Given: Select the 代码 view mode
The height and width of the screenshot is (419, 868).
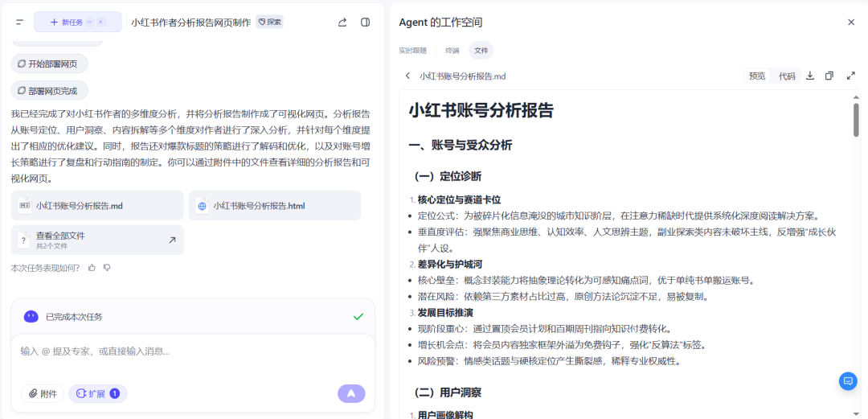Looking at the screenshot, I should coord(787,76).
